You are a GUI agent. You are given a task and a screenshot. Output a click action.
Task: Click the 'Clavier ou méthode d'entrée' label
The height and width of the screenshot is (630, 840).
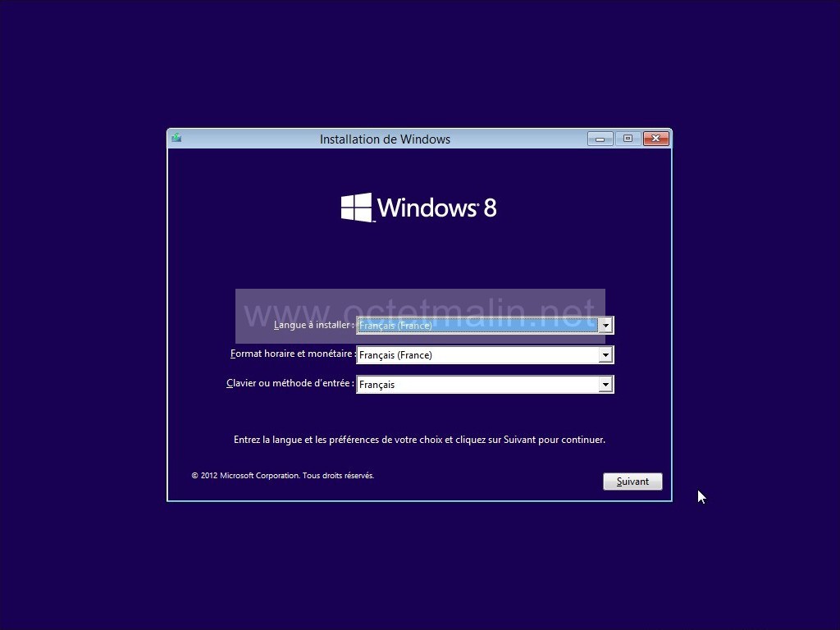pyautogui.click(x=290, y=383)
